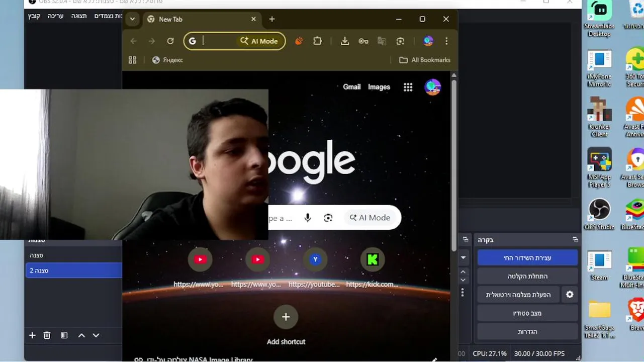Screen dimensions: 644x362
Task: Open the apps grid in bookmarks bar
Action: [133, 60]
